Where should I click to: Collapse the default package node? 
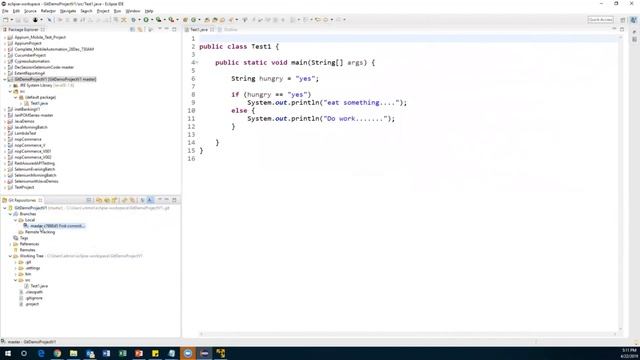tap(16, 97)
